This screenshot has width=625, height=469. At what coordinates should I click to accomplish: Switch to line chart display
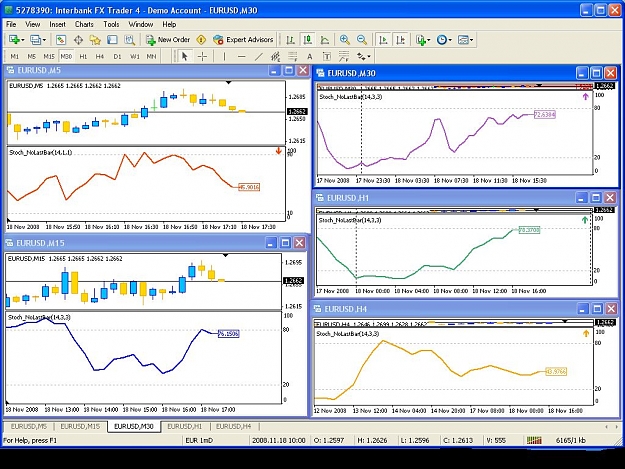coord(325,39)
